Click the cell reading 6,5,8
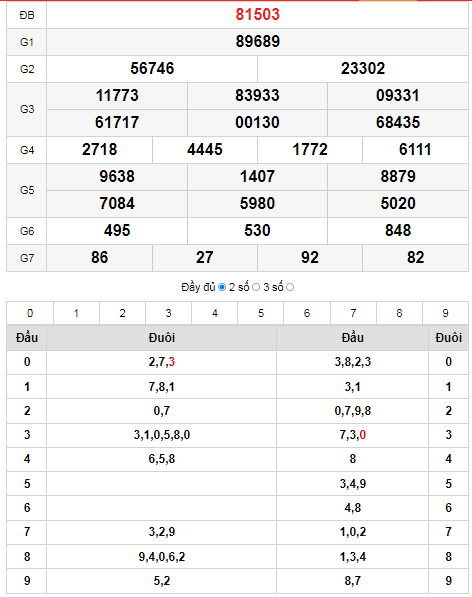 (161, 459)
